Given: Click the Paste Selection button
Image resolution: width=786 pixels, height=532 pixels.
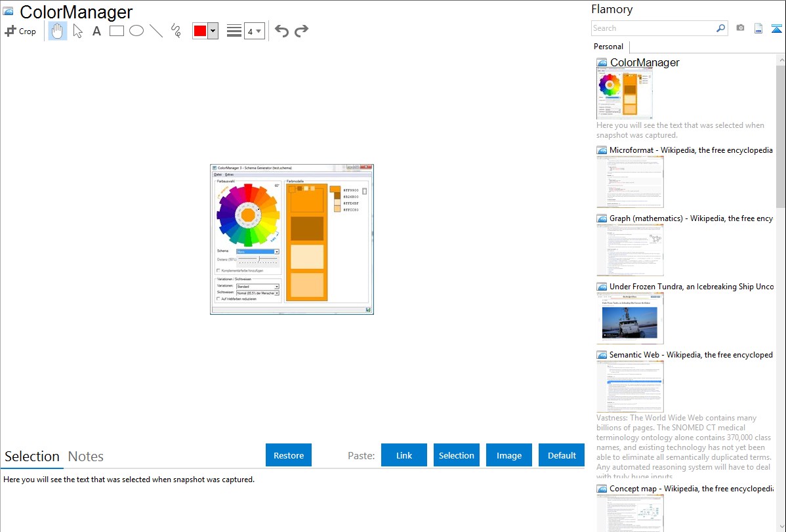Looking at the screenshot, I should [457, 455].
